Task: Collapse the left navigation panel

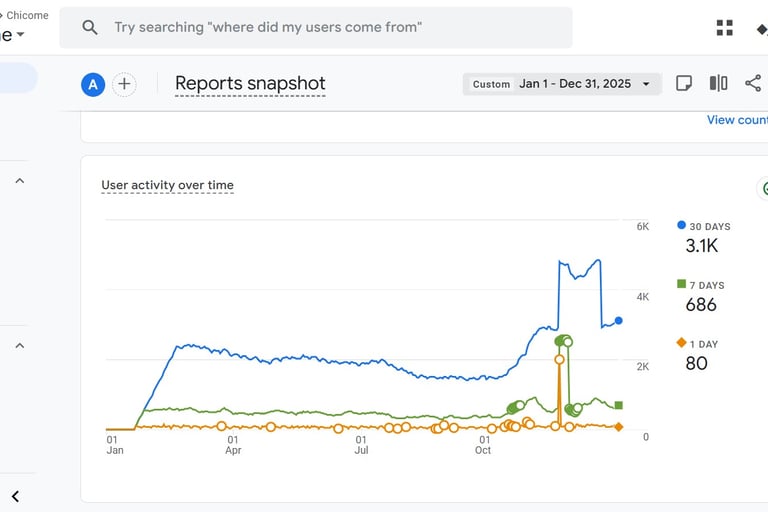Action: pos(15,496)
